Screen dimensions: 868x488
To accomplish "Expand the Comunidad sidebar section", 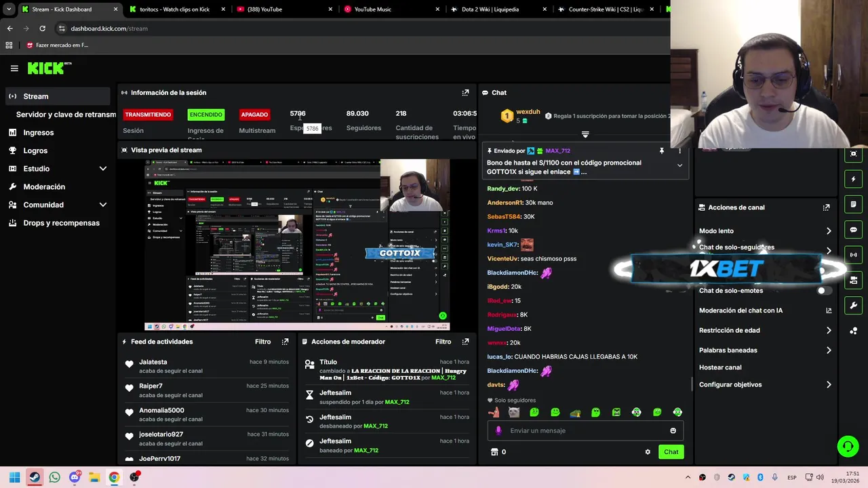I will 103,205.
